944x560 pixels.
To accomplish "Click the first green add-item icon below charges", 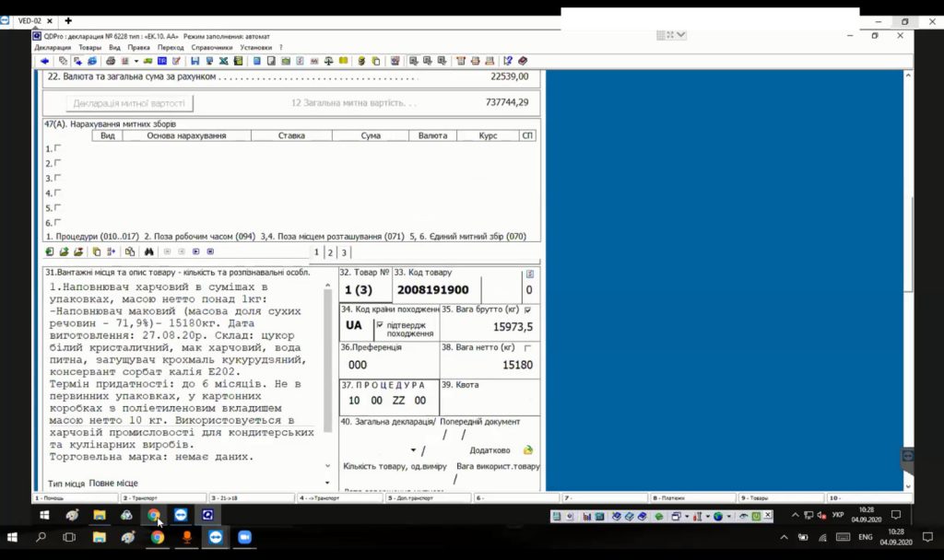I will [x=50, y=251].
